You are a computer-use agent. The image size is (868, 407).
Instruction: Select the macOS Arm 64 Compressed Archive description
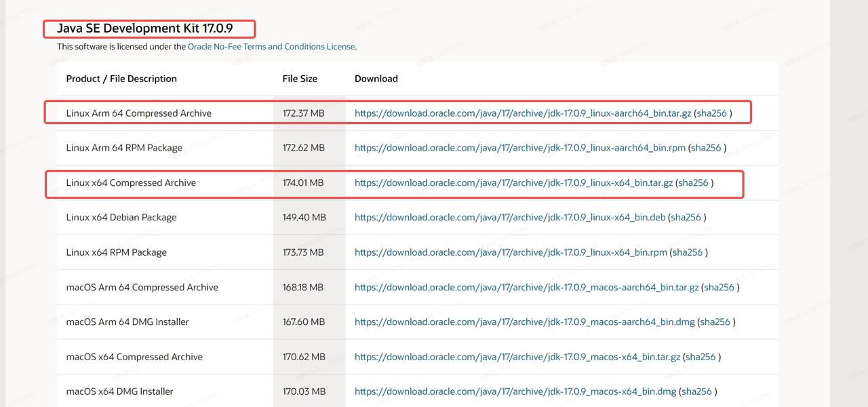142,288
